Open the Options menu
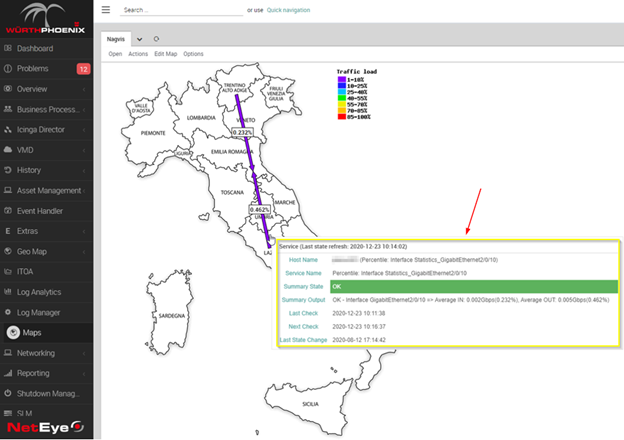The height and width of the screenshot is (440, 624). pos(193,54)
